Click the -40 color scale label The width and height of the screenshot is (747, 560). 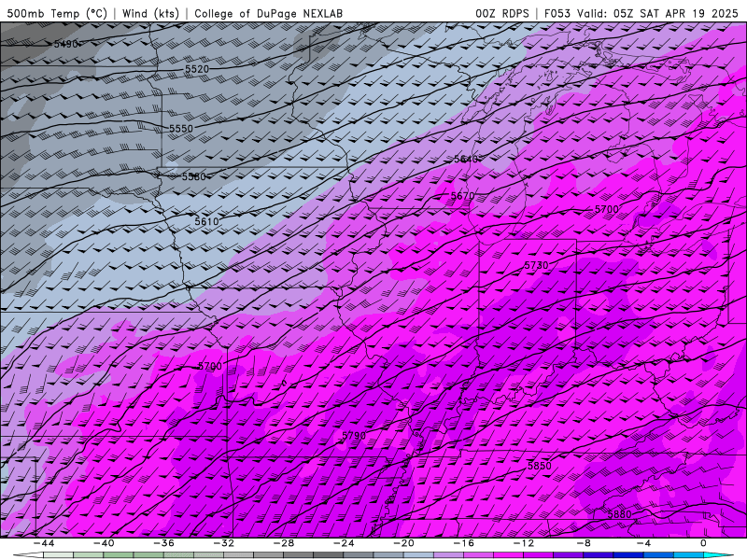(104, 543)
